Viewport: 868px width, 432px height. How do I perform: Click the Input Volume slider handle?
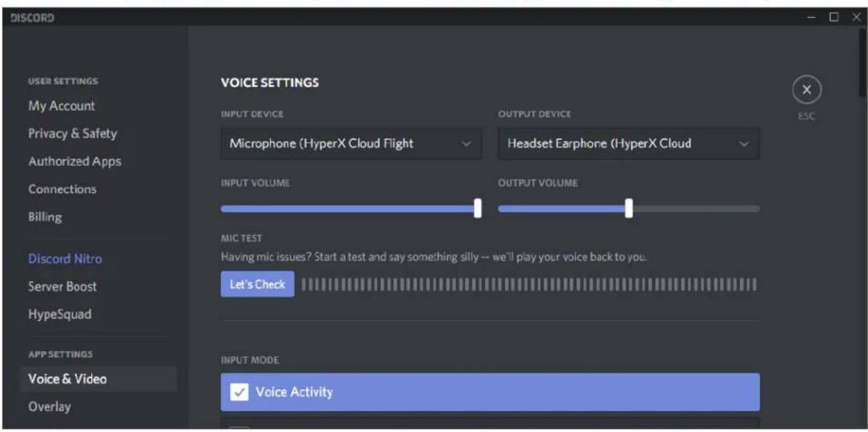coord(478,208)
